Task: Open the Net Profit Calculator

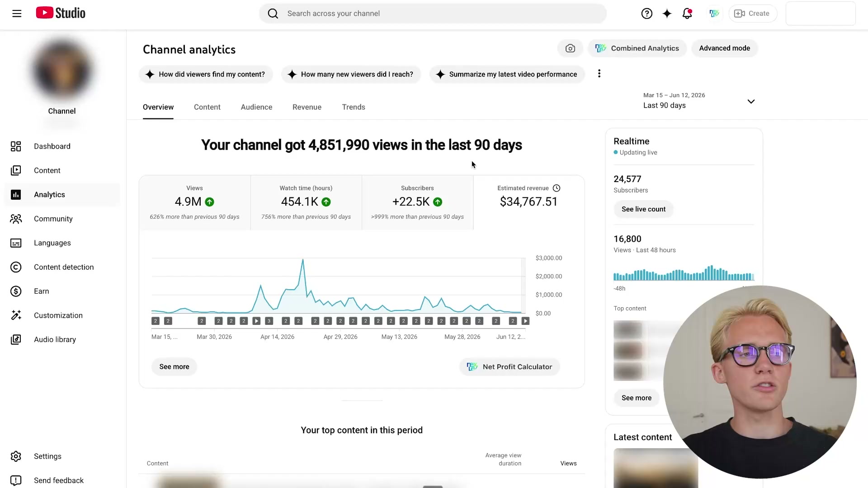Action: click(509, 367)
